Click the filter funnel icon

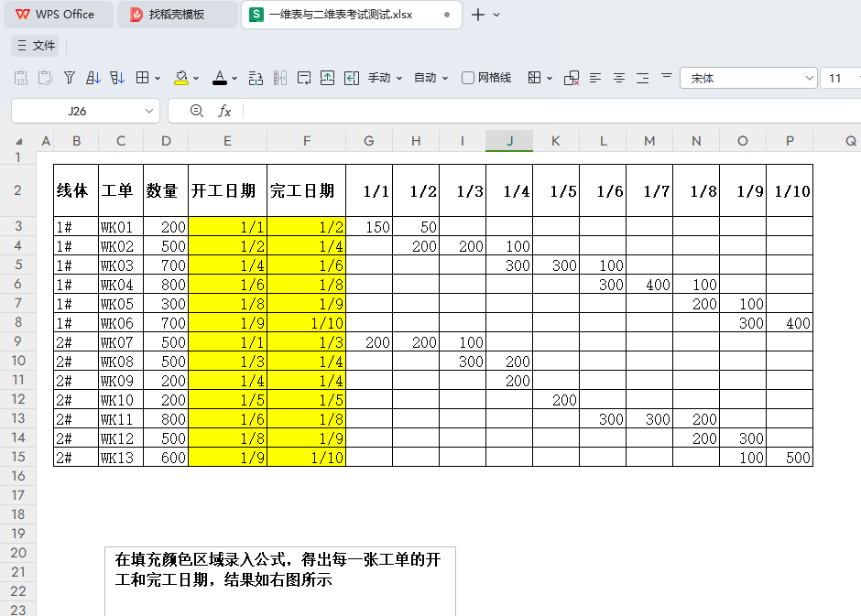tap(70, 78)
